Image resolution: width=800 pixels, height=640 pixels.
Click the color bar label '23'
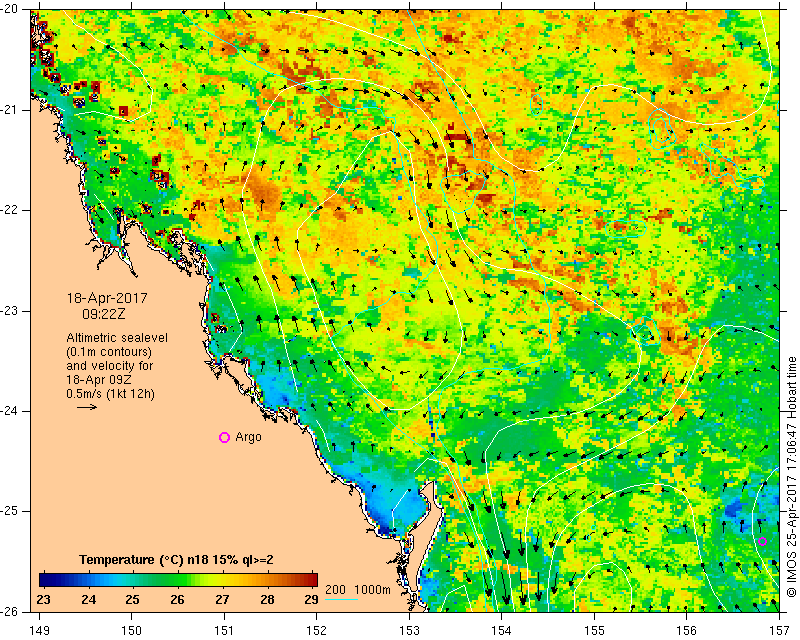click(44, 599)
